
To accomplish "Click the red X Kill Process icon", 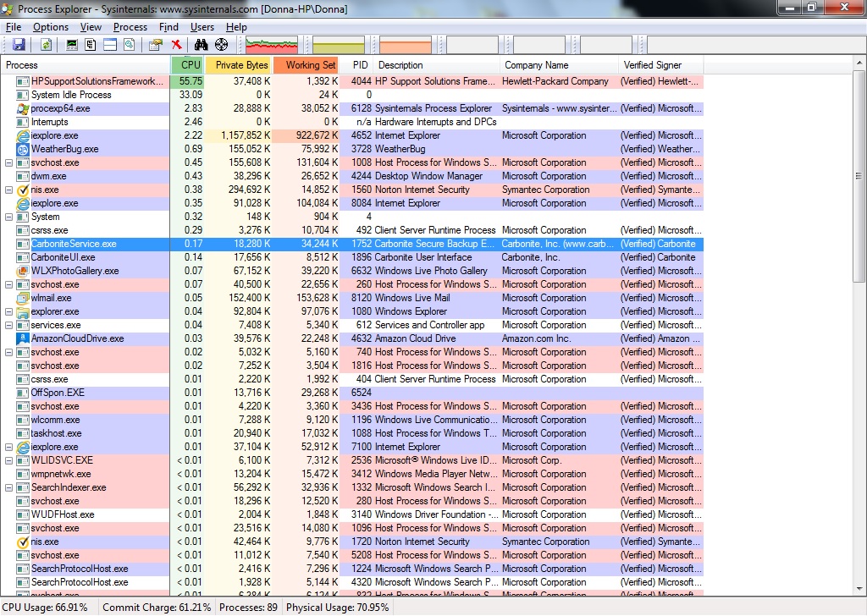I will coord(176,45).
